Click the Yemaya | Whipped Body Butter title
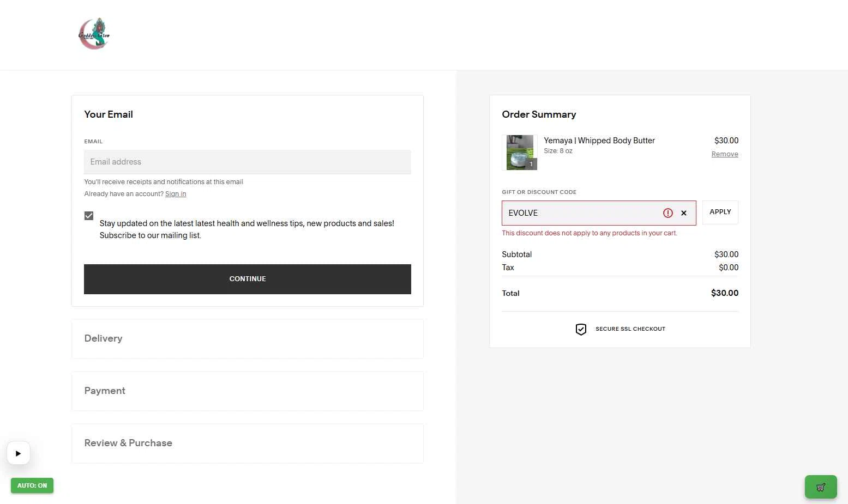 [599, 141]
